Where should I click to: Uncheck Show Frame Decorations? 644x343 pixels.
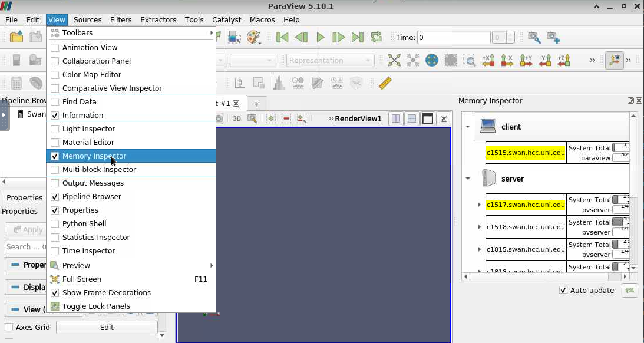click(x=131, y=293)
